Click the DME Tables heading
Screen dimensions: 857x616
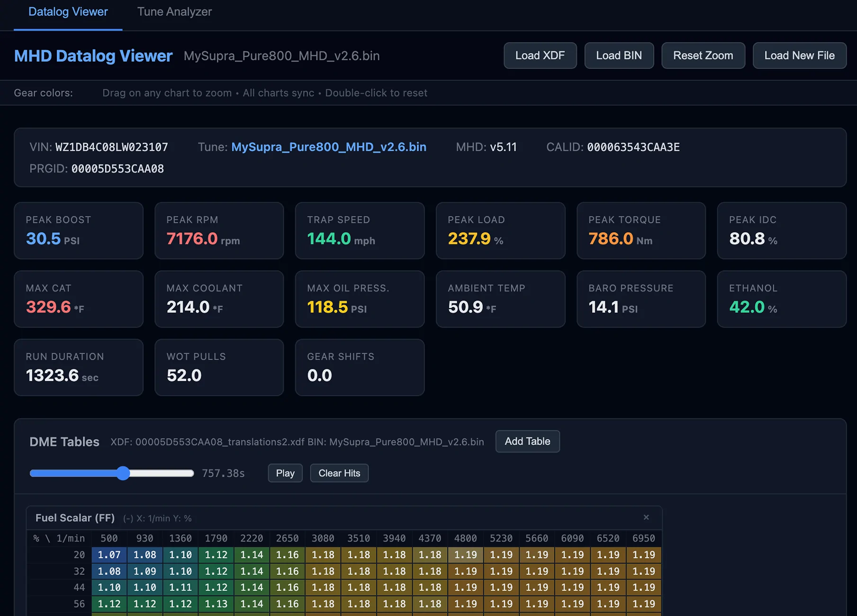[64, 442]
